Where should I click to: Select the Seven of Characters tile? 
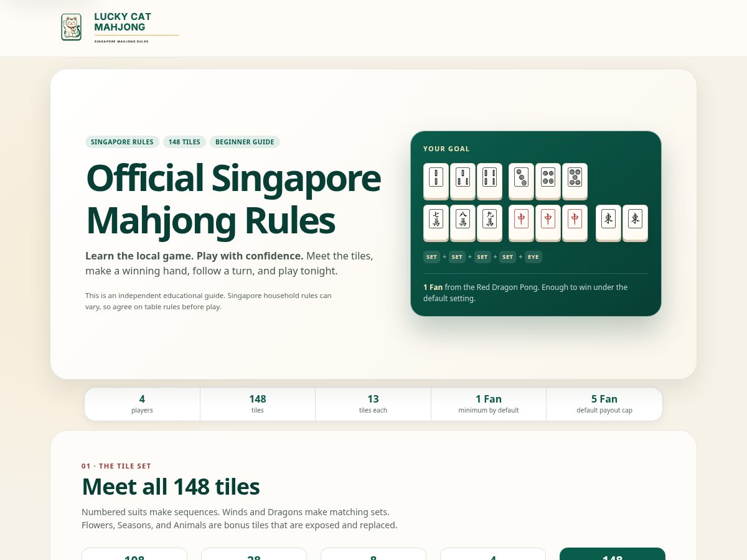click(436, 222)
